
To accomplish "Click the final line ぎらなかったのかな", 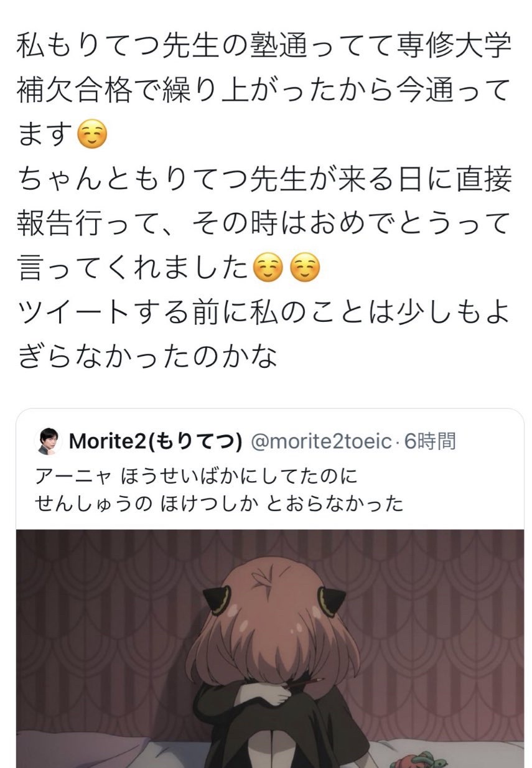I will tap(147, 357).
